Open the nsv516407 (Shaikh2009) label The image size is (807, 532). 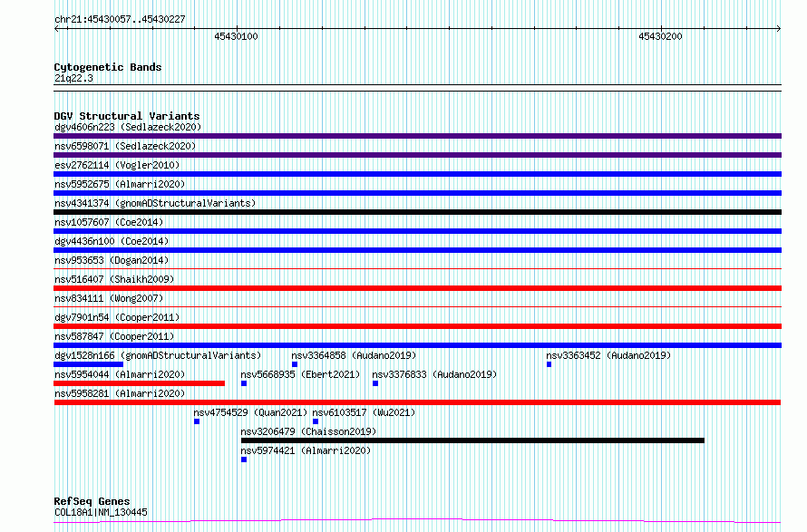pos(114,279)
